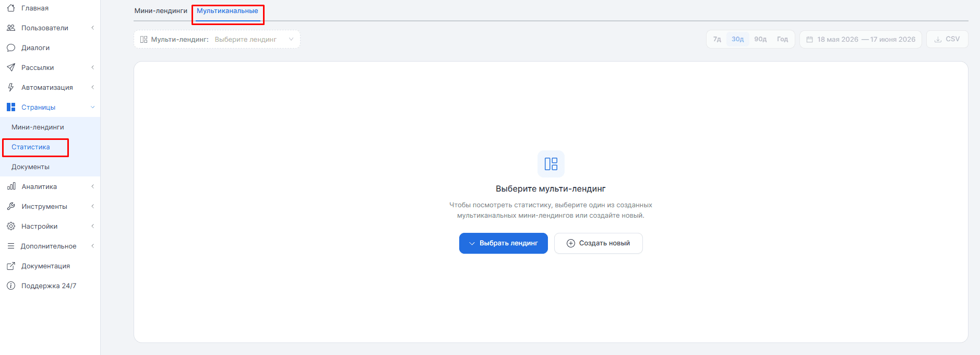The image size is (980, 355).
Task: Click the gear icon beside Настройки
Action: [11, 226]
